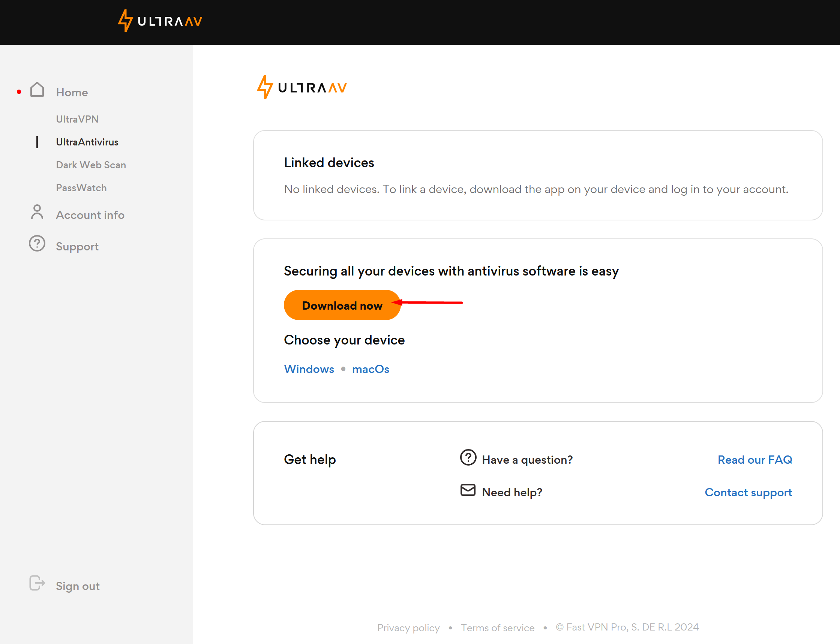The image size is (840, 644).
Task: Open the Terms of service footer link
Action: coord(498,628)
